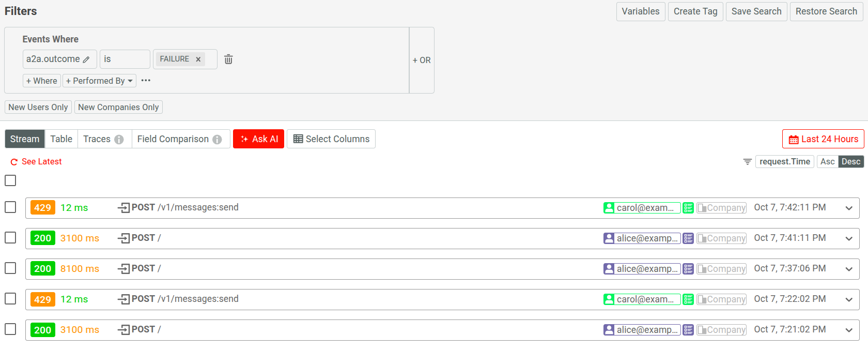Screen dimensions: 868x350
Task: Expand the 7:21:02 PM event row
Action: [x=849, y=330]
